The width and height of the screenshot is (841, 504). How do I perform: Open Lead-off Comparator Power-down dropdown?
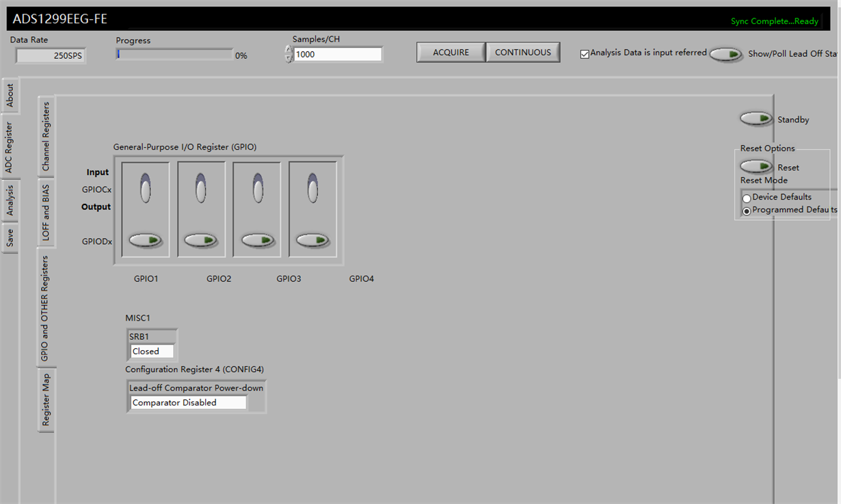tap(188, 403)
